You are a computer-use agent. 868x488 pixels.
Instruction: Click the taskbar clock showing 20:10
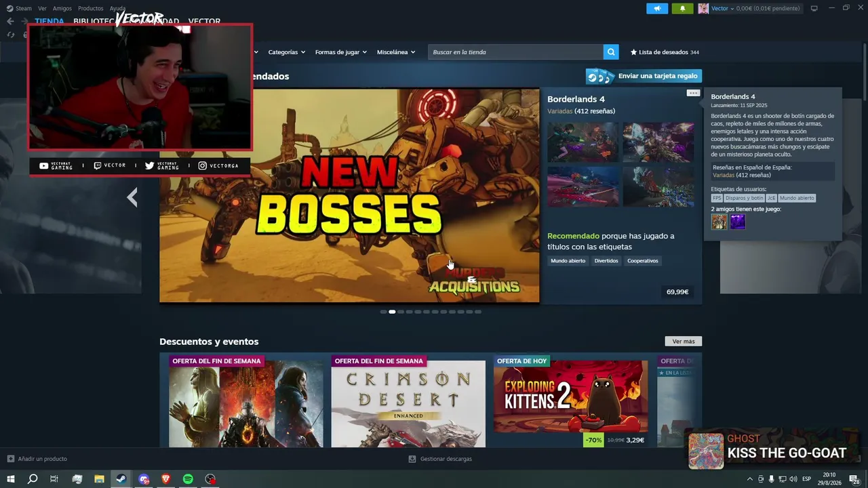coord(829,479)
